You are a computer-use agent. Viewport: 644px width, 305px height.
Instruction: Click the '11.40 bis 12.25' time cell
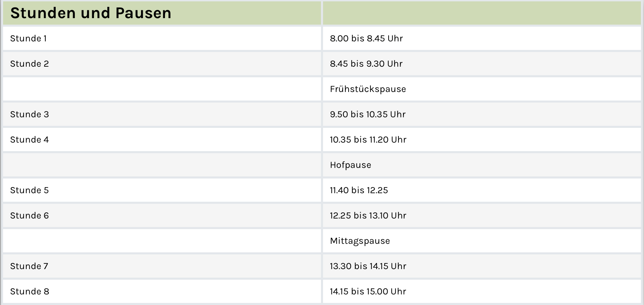tap(359, 190)
